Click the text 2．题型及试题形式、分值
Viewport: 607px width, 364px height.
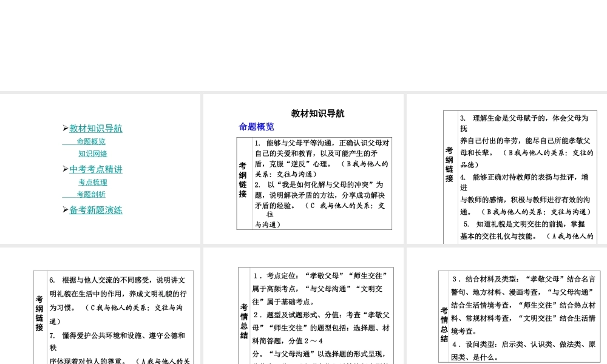tap(321, 315)
